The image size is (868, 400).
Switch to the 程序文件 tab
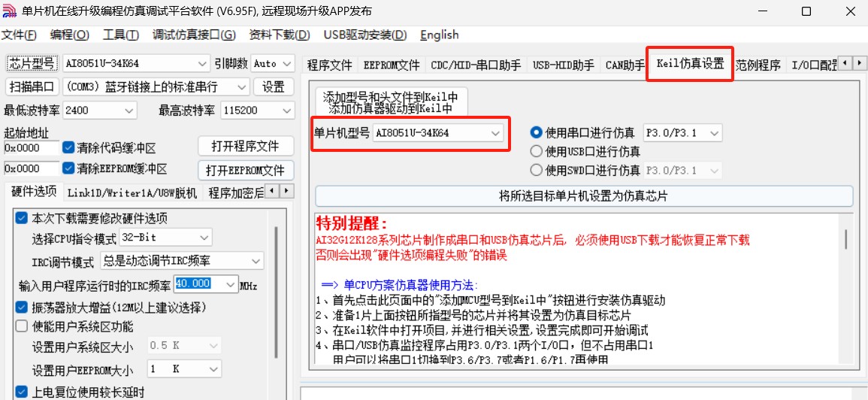coord(330,65)
